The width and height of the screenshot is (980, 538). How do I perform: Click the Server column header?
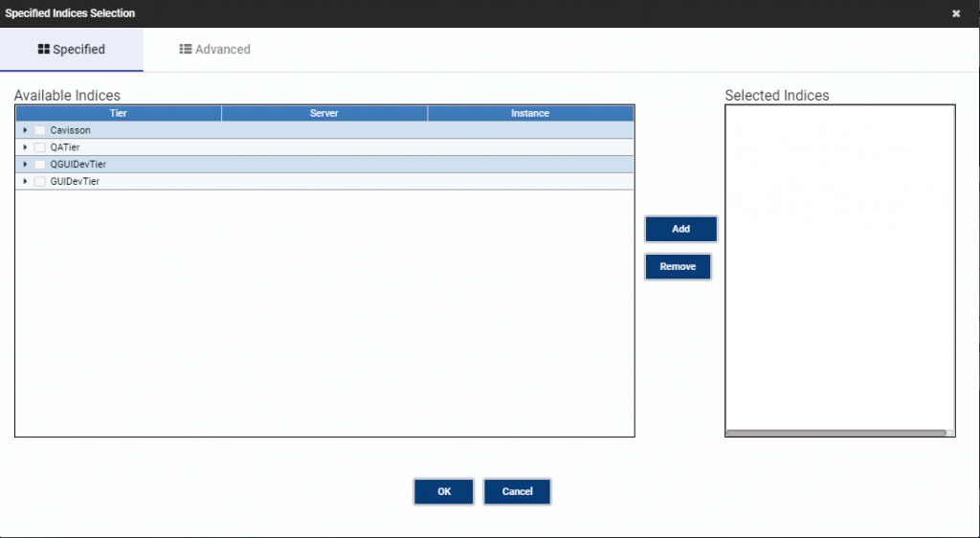pyautogui.click(x=324, y=113)
